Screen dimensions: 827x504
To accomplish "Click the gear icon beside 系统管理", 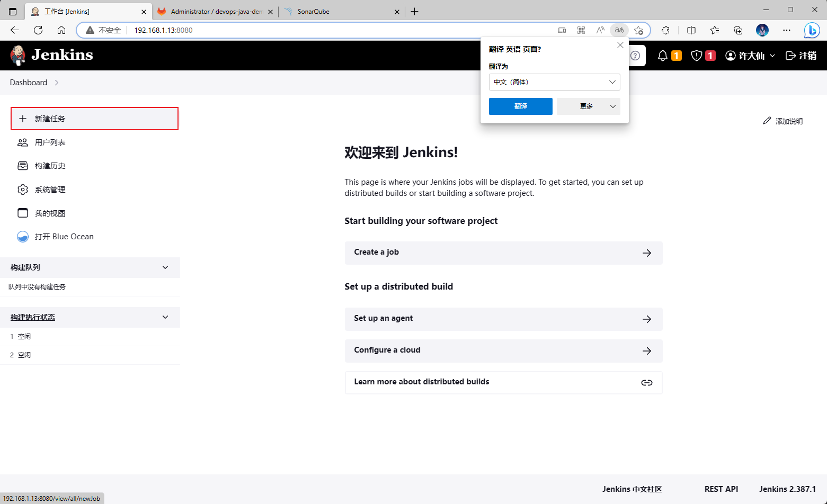I will pos(23,190).
